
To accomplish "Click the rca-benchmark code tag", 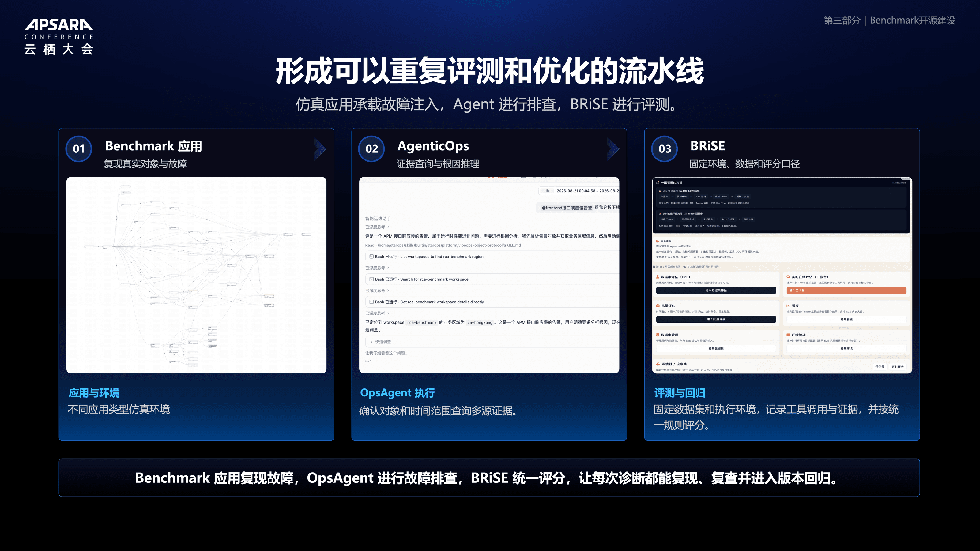I will [421, 322].
